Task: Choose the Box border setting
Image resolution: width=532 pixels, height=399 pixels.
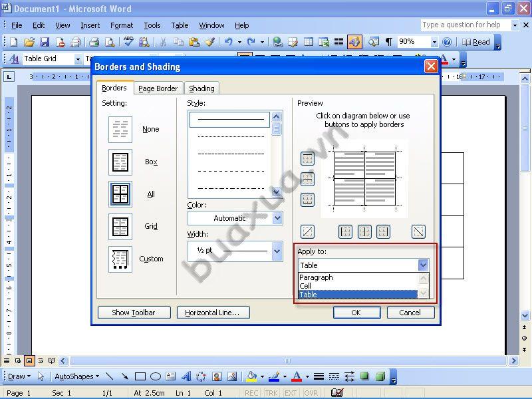Action: pos(120,162)
